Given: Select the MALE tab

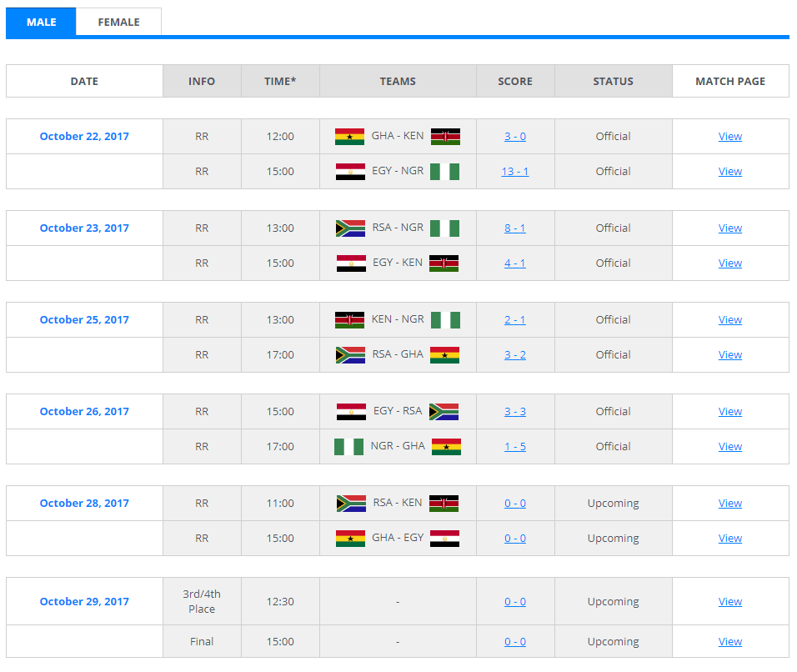Looking at the screenshot, I should [41, 23].
